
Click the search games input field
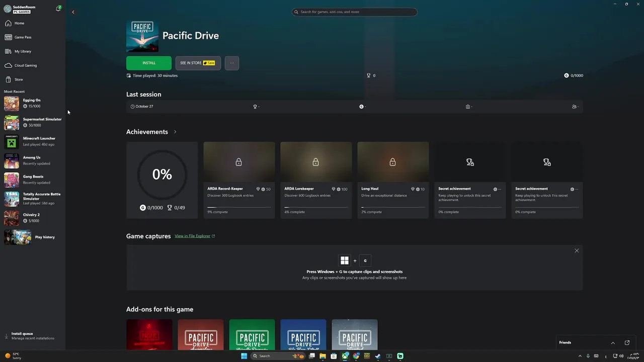pyautogui.click(x=355, y=12)
